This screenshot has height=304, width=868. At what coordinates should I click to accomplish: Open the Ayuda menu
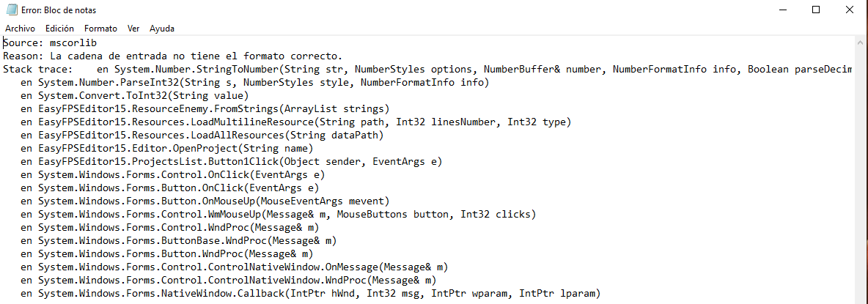162,29
